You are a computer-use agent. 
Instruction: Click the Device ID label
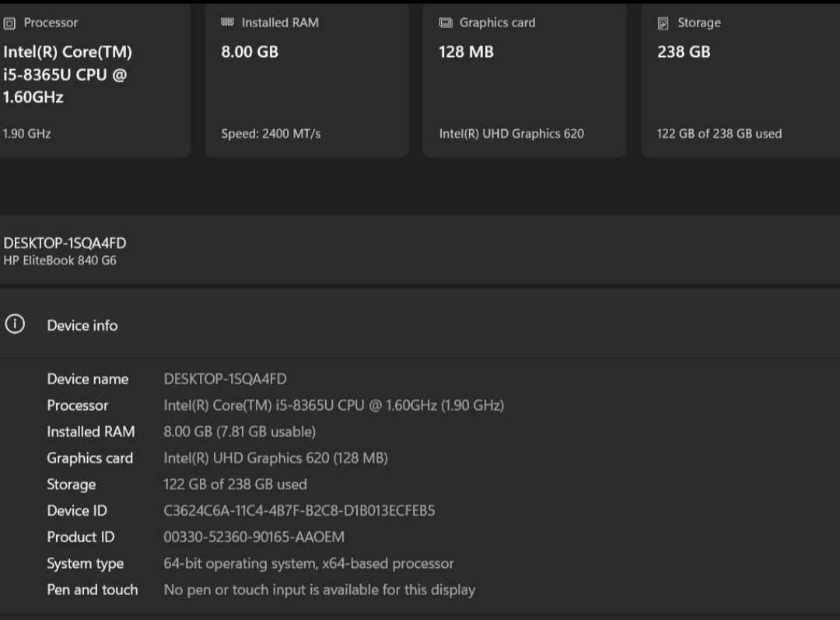click(77, 510)
